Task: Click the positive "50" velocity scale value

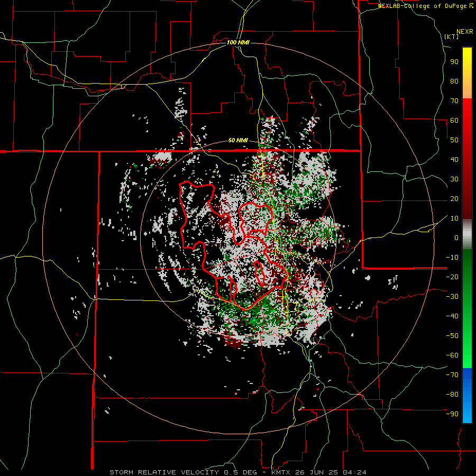Action: click(x=454, y=140)
